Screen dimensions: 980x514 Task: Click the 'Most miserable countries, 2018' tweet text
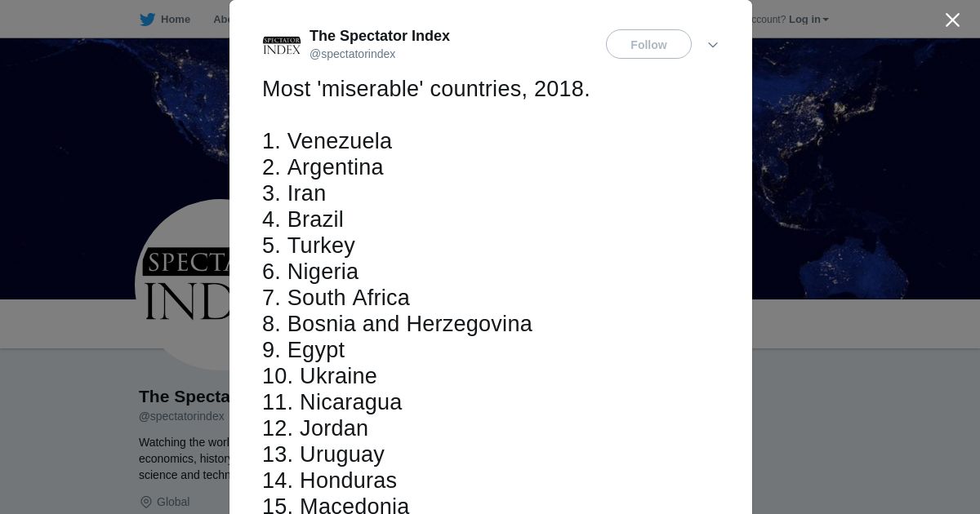[x=425, y=89]
